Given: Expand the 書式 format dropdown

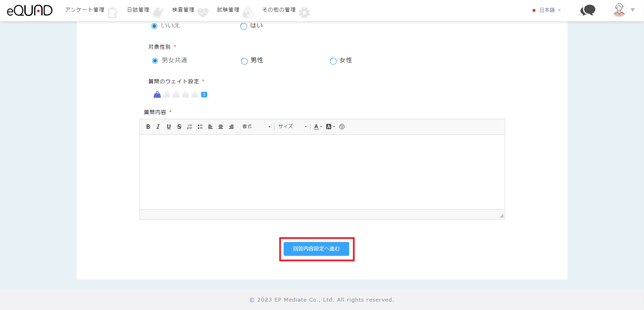Looking at the screenshot, I should pyautogui.click(x=256, y=127).
